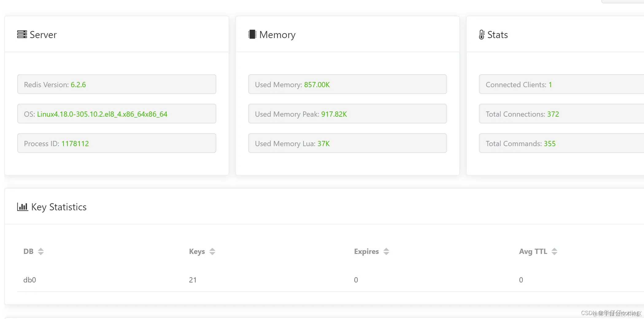Select the Used Memory field
The height and width of the screenshot is (319, 644).
coord(347,84)
